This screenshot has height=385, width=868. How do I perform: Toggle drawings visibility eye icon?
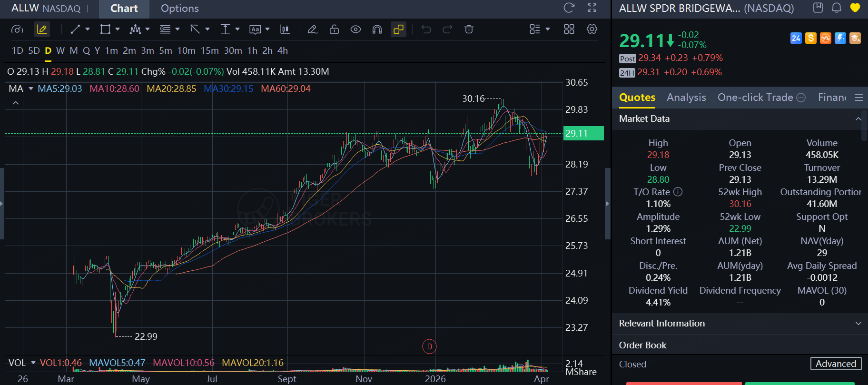click(x=355, y=30)
